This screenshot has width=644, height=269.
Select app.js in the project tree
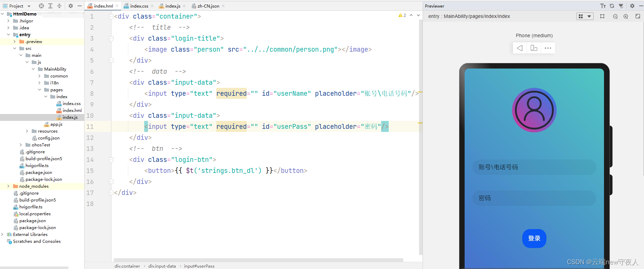[53, 124]
